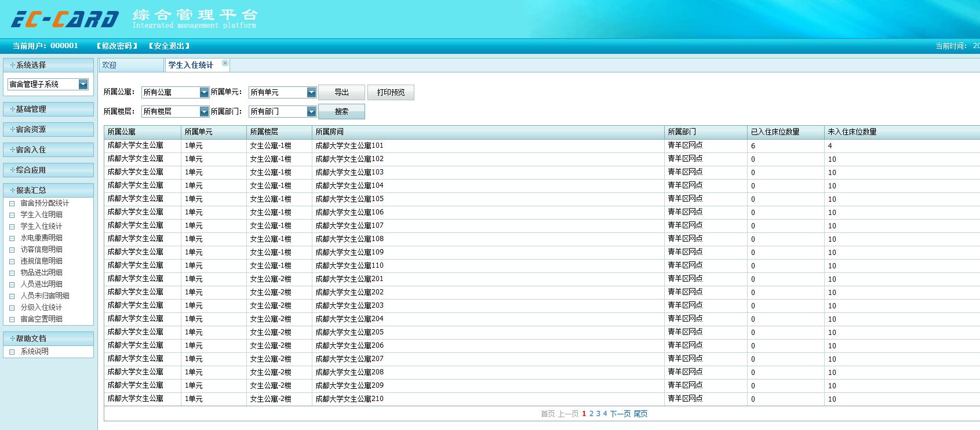Expand the 宿舍入住 sidebar section

(x=48, y=150)
